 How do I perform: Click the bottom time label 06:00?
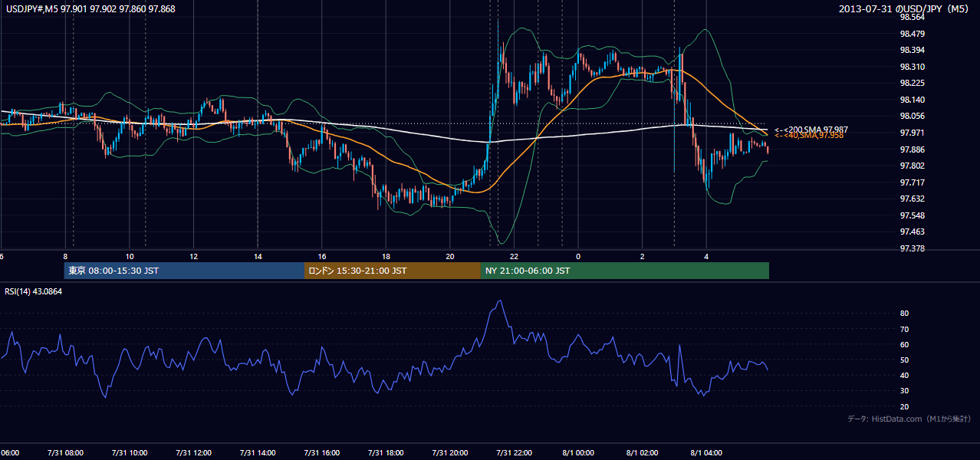(x=9, y=452)
